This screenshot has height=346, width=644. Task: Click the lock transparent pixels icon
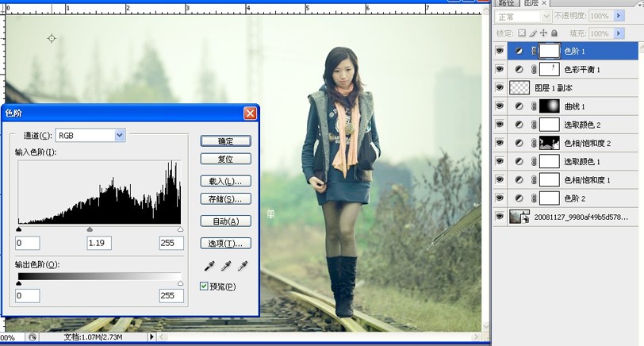coord(522,33)
